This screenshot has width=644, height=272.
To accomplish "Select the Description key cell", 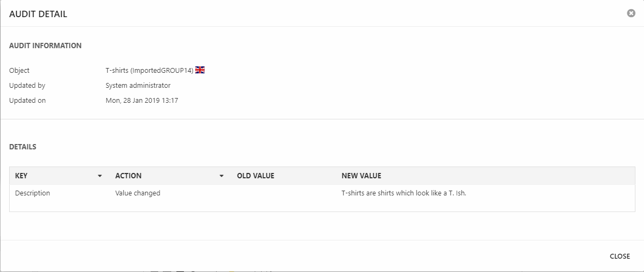I will pos(32,193).
